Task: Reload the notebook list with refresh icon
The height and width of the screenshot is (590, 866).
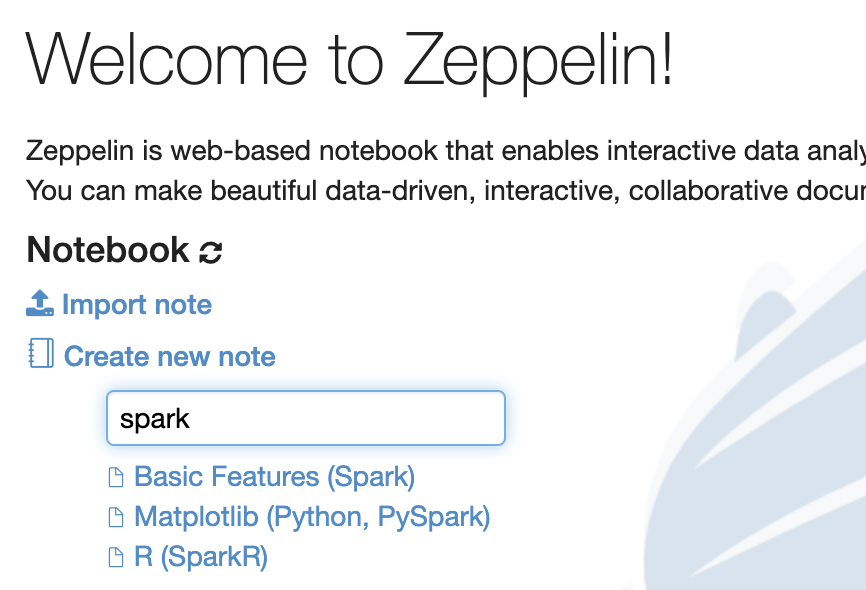Action: click(210, 253)
